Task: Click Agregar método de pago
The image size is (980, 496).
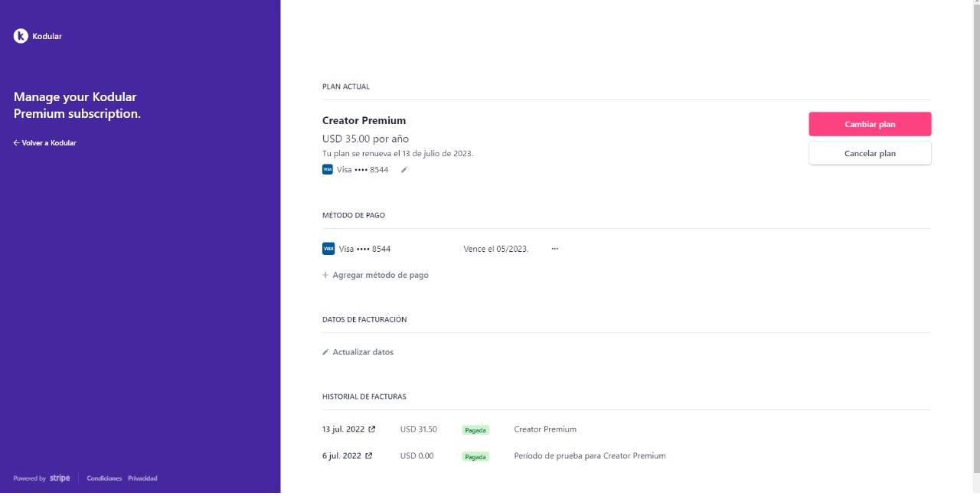Action: 375,275
